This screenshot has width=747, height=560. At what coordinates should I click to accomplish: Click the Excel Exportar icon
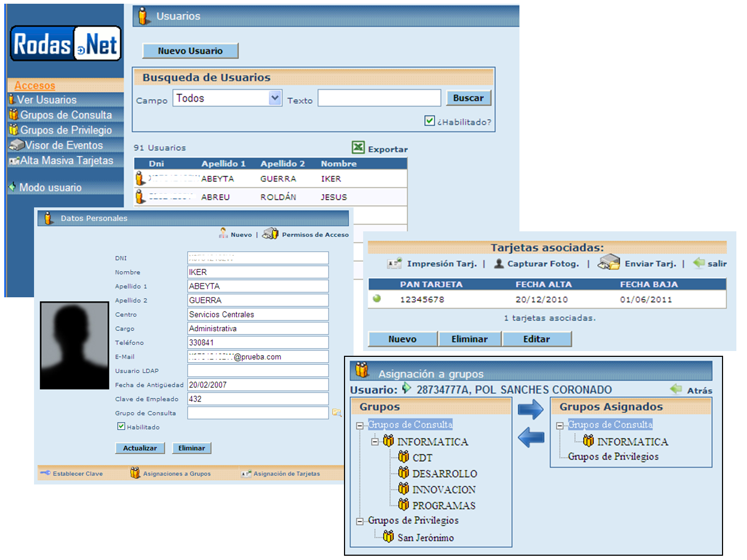[x=358, y=147]
